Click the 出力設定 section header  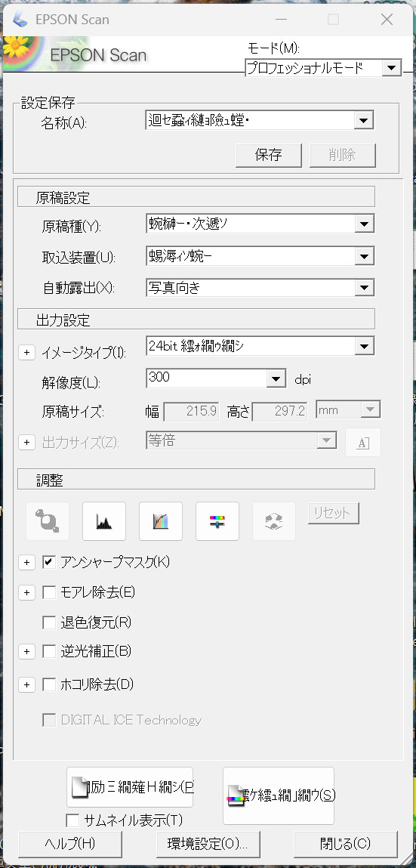coord(196,320)
